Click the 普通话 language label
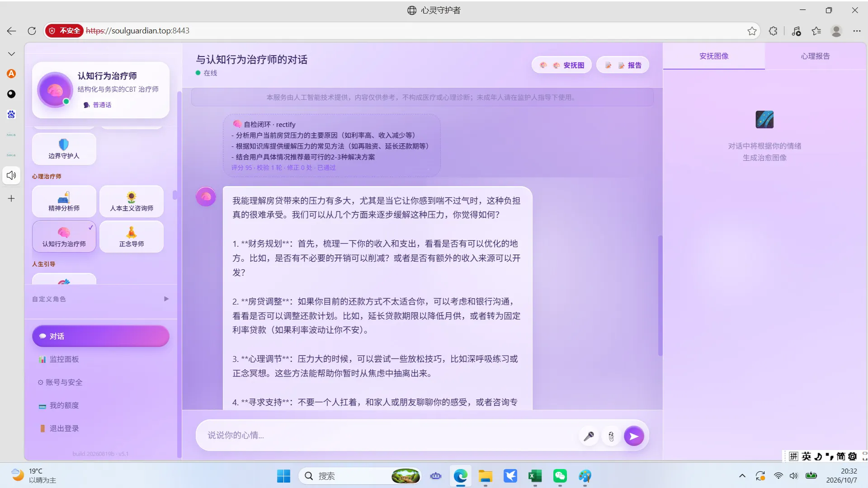The width and height of the screenshot is (868, 488). [97, 105]
